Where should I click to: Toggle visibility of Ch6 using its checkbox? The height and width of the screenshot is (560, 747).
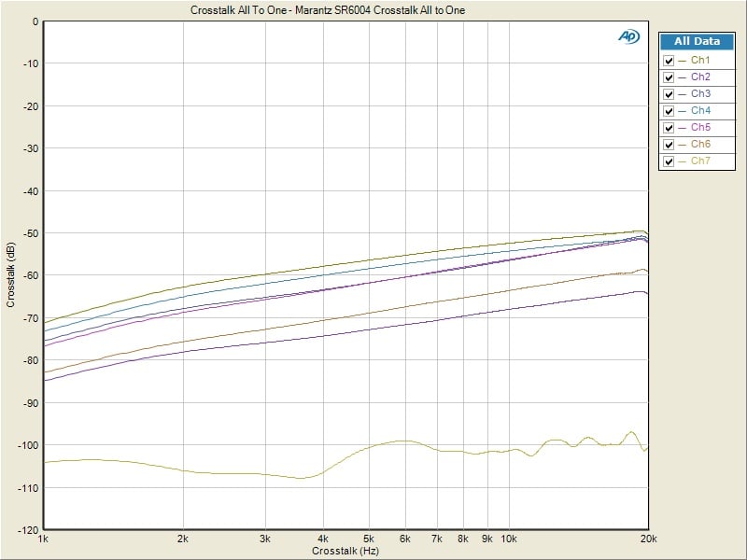coord(669,145)
